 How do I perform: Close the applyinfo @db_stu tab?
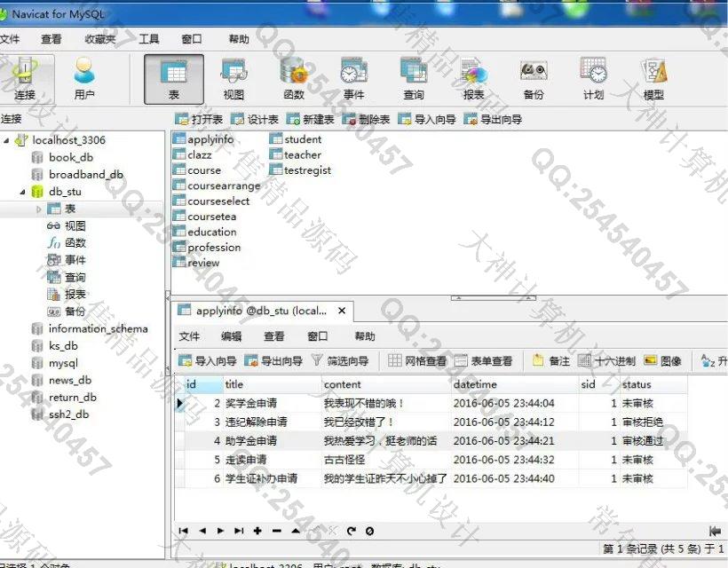[342, 311]
